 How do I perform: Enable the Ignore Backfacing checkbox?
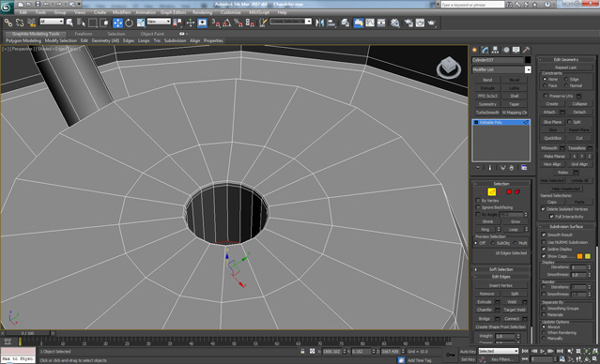pyautogui.click(x=478, y=207)
